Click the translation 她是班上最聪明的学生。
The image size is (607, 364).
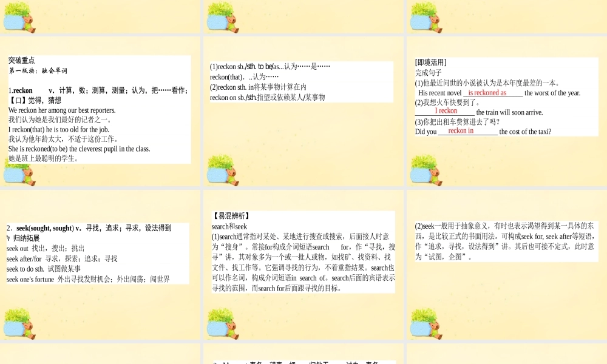click(44, 158)
